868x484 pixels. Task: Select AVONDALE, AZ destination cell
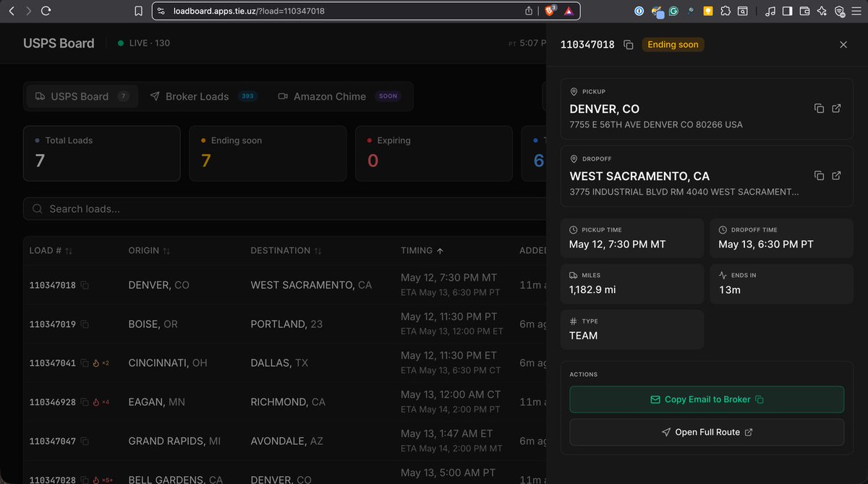click(288, 441)
